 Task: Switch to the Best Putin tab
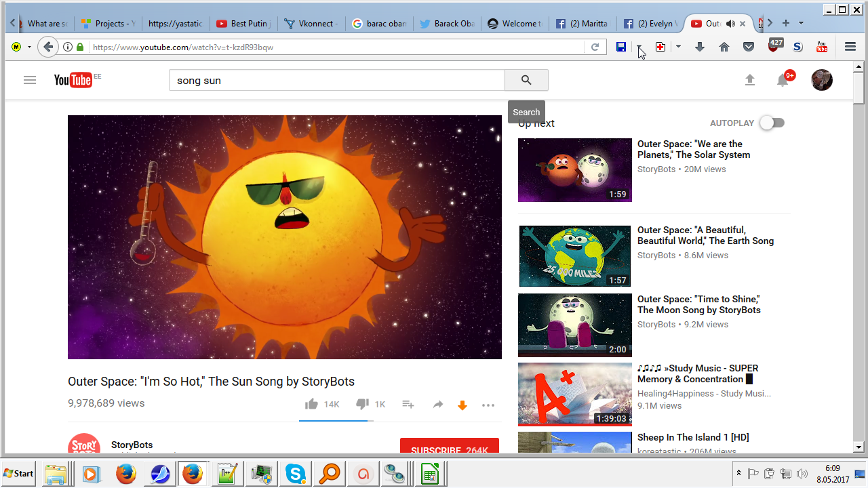coord(243,23)
